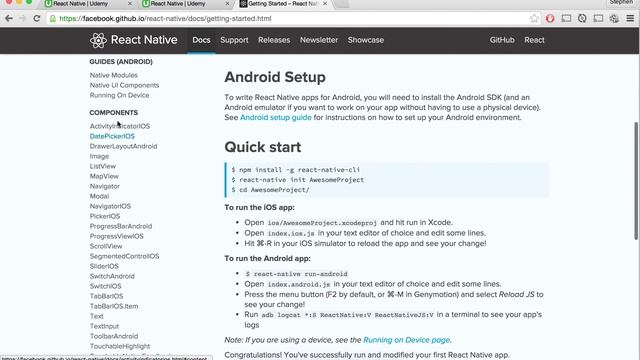Open TextInput component docs
The image size is (640, 360).
[x=104, y=326]
